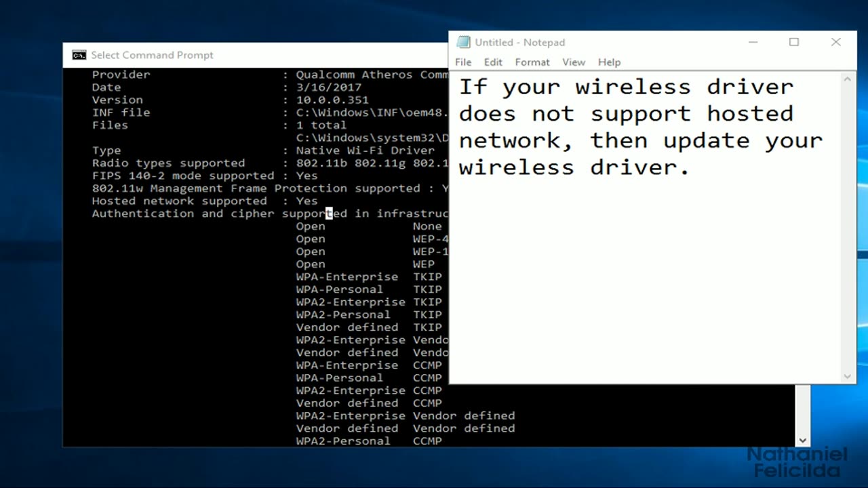868x488 pixels.
Task: Click the "Provider" label in Command Prompt
Action: (x=121, y=75)
